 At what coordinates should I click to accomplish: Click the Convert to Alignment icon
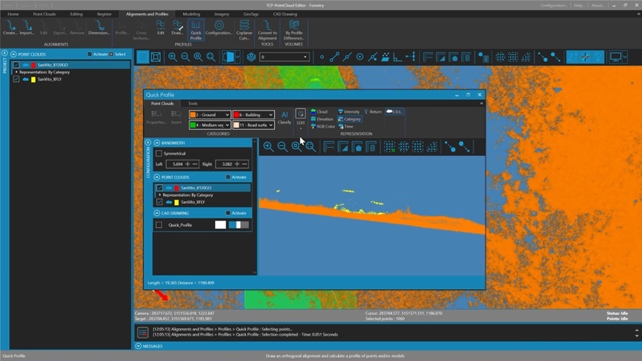click(267, 29)
